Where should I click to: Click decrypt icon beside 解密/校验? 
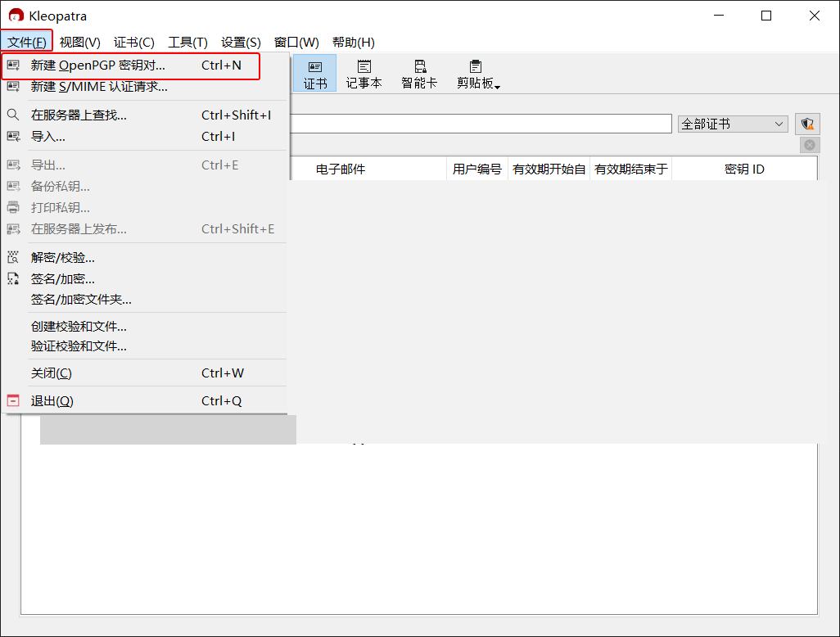pyautogui.click(x=13, y=258)
